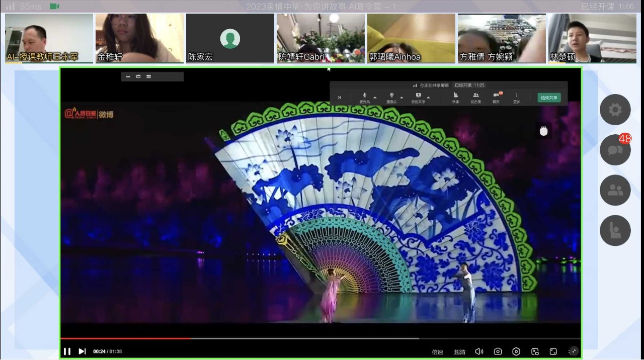Click the green camera icon in status bar
This screenshot has width=644, height=360.
(55, 7)
